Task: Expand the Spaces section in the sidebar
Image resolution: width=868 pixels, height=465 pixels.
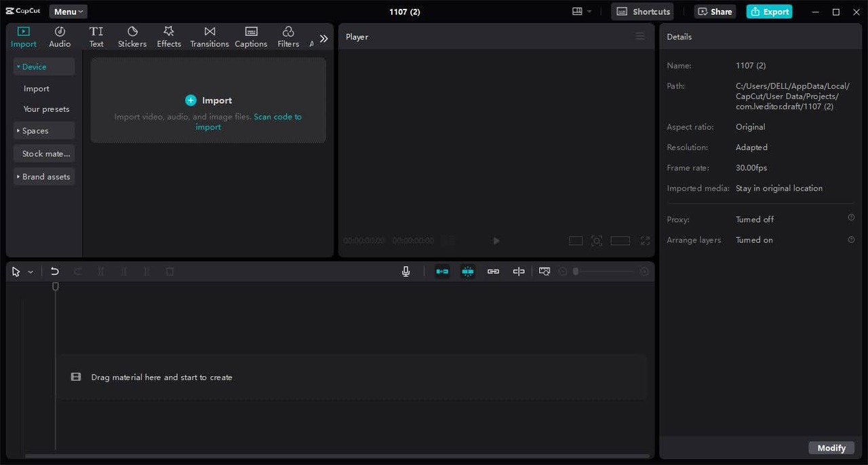Action: tap(35, 130)
